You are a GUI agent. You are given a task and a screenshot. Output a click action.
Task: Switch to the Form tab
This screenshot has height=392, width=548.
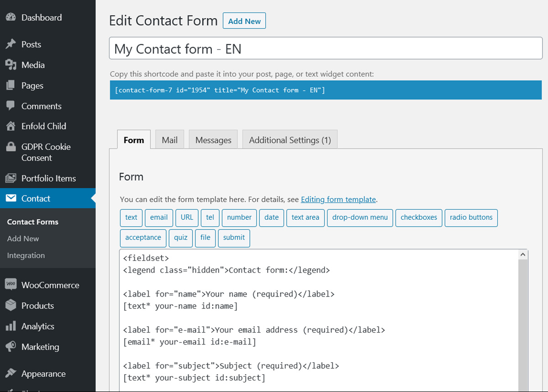134,140
